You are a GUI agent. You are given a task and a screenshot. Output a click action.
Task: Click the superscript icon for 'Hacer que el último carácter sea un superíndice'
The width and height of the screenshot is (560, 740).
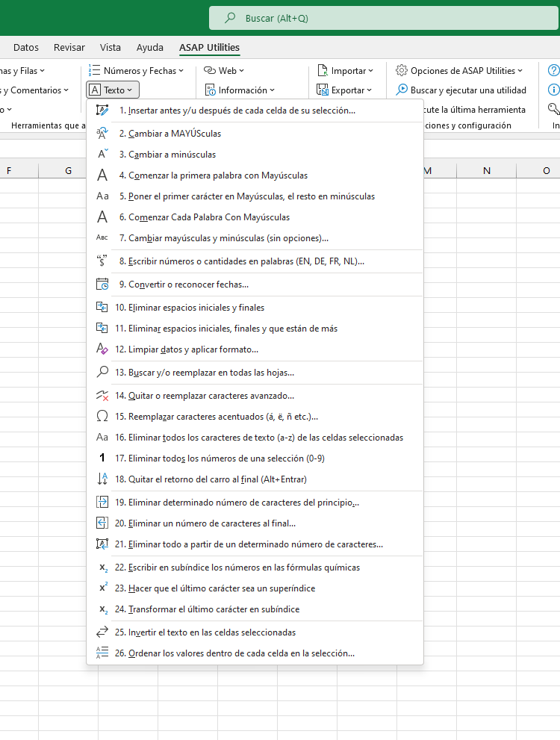point(103,588)
